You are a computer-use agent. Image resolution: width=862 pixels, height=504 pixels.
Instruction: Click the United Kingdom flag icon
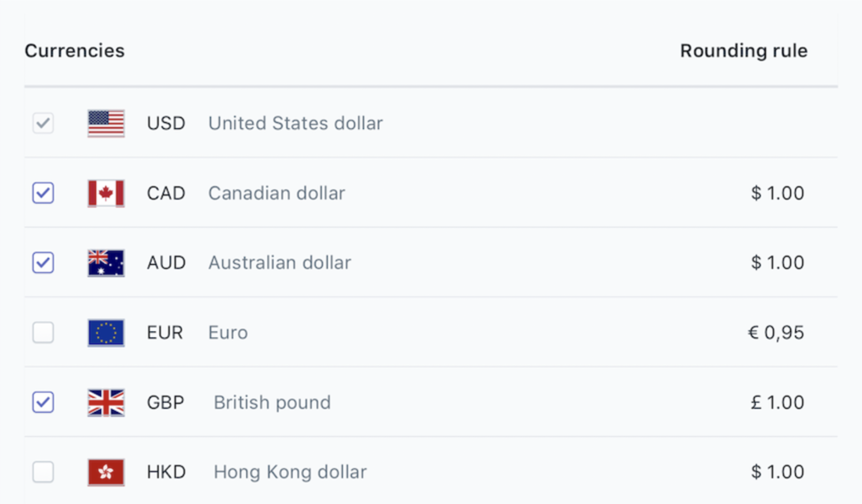pyautogui.click(x=106, y=403)
